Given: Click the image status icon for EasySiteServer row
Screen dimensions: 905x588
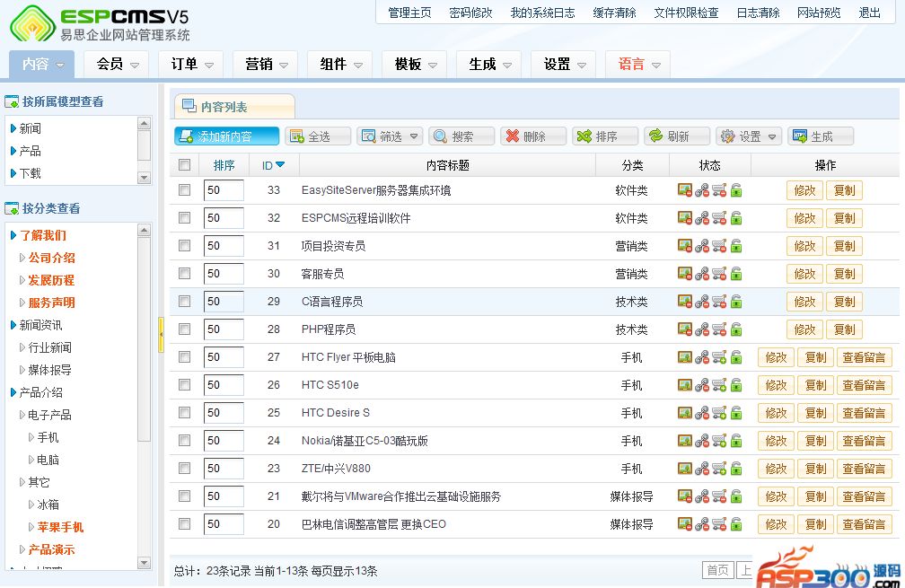Looking at the screenshot, I should [x=685, y=190].
